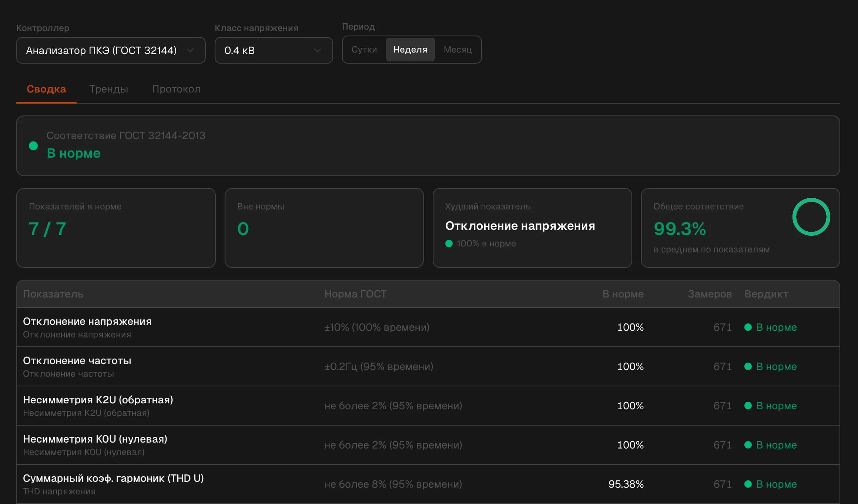This screenshot has width=858, height=504.
Task: Switch to the Тренды tab
Action: [109, 89]
